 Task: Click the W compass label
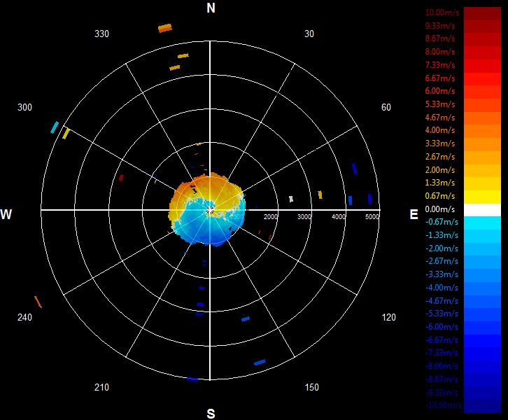point(6,214)
